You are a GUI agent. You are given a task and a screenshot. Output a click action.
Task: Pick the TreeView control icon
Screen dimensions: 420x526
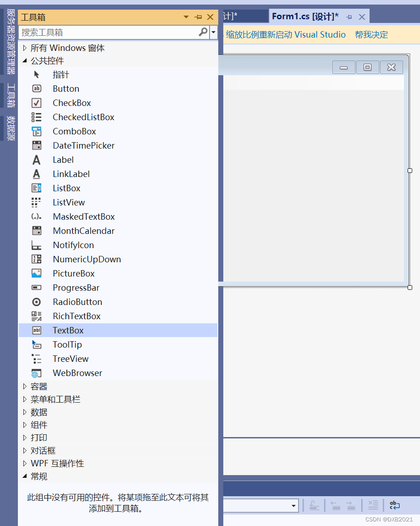click(x=37, y=359)
